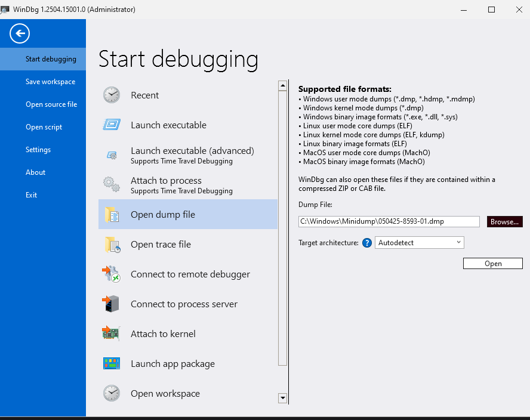Click the Recent clock icon
The height and width of the screenshot is (420, 530).
point(112,95)
